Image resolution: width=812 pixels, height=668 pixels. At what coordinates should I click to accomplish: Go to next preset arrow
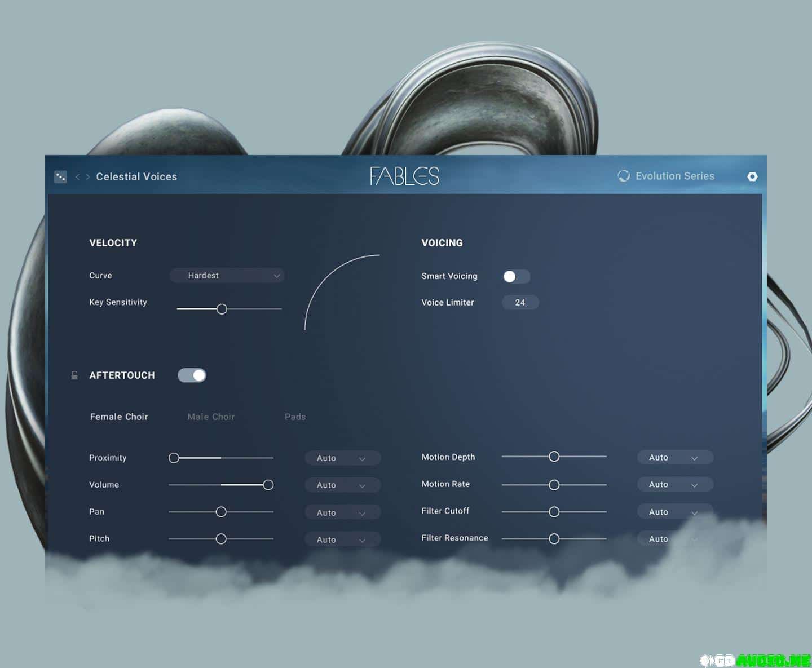click(x=87, y=177)
